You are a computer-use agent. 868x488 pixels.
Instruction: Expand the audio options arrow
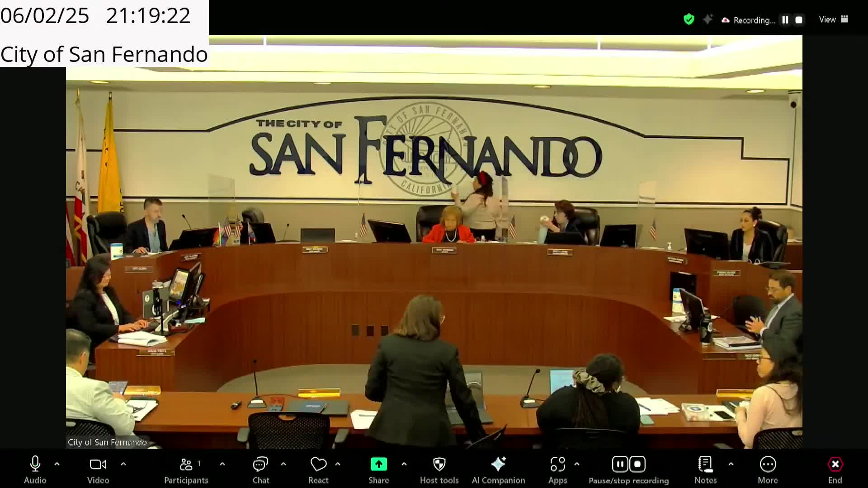pyautogui.click(x=57, y=464)
